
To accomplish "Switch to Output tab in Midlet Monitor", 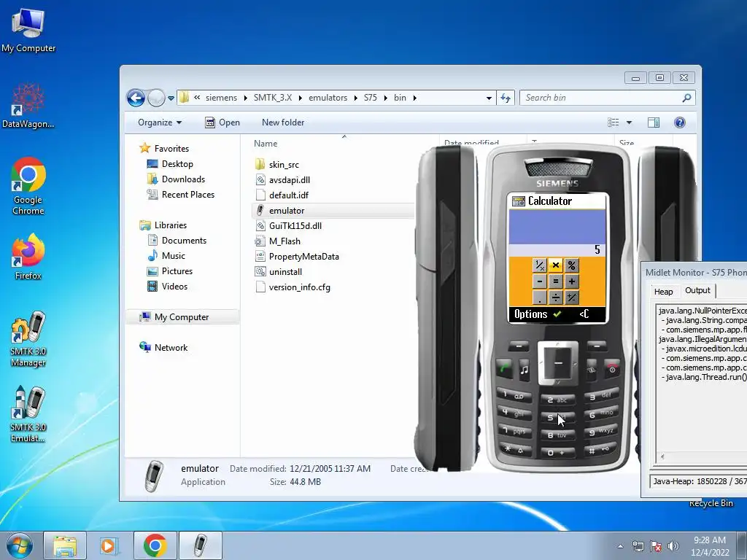I will [x=697, y=290].
